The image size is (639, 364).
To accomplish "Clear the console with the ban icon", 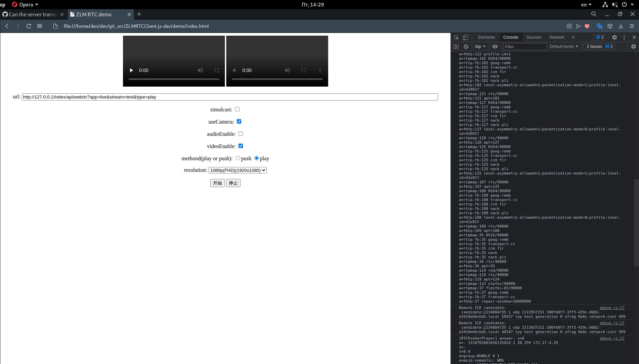I will pyautogui.click(x=466, y=47).
